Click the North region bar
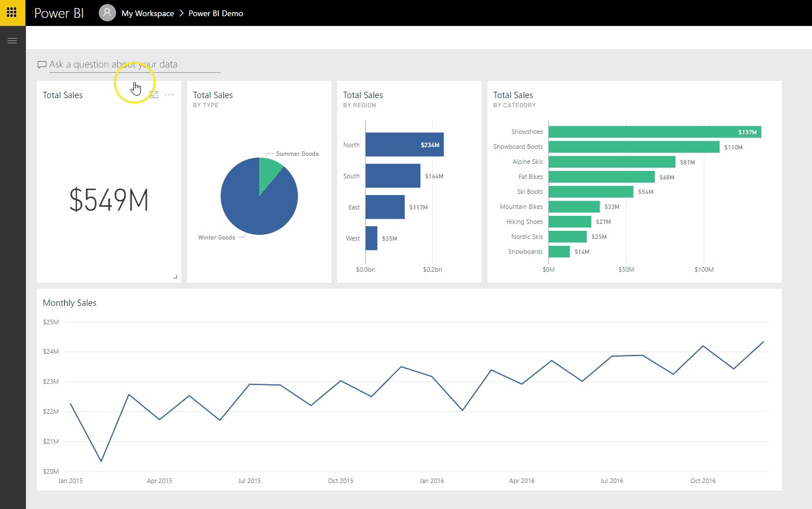The width and height of the screenshot is (812, 509). (x=404, y=145)
